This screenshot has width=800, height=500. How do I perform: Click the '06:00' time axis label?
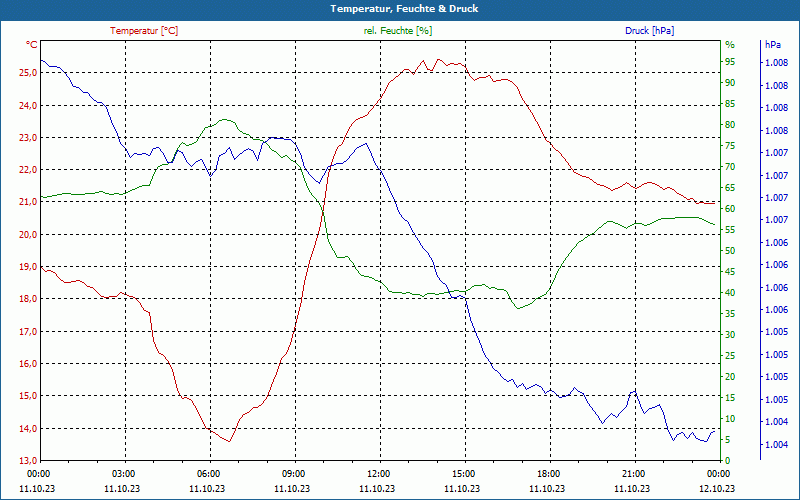[207, 473]
